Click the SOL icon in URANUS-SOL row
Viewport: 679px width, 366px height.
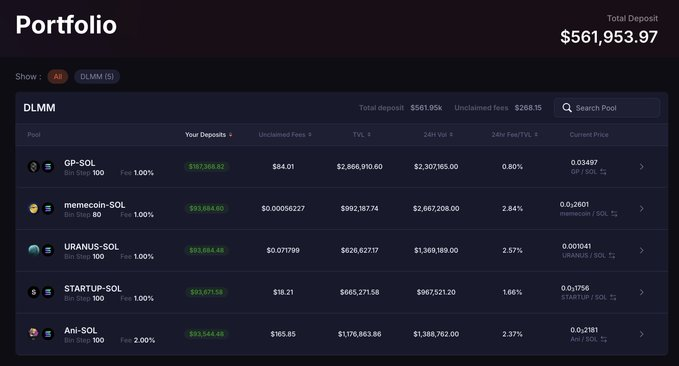[48, 250]
